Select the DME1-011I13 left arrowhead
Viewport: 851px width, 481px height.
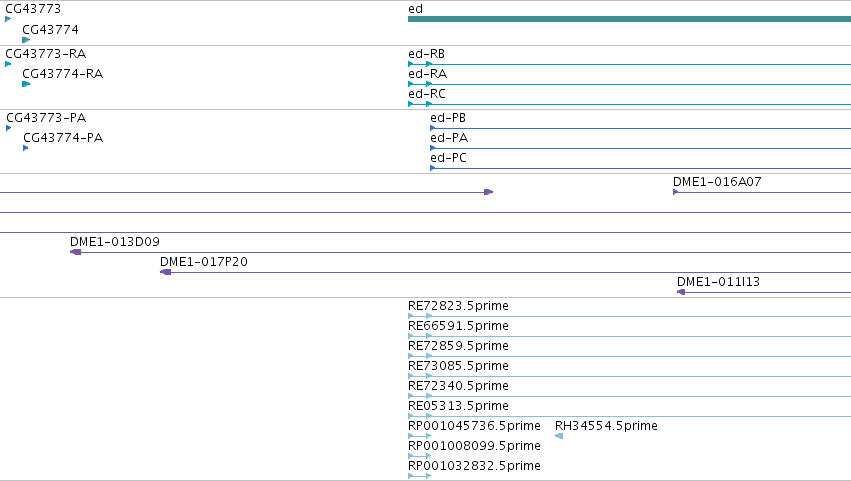coord(681,292)
